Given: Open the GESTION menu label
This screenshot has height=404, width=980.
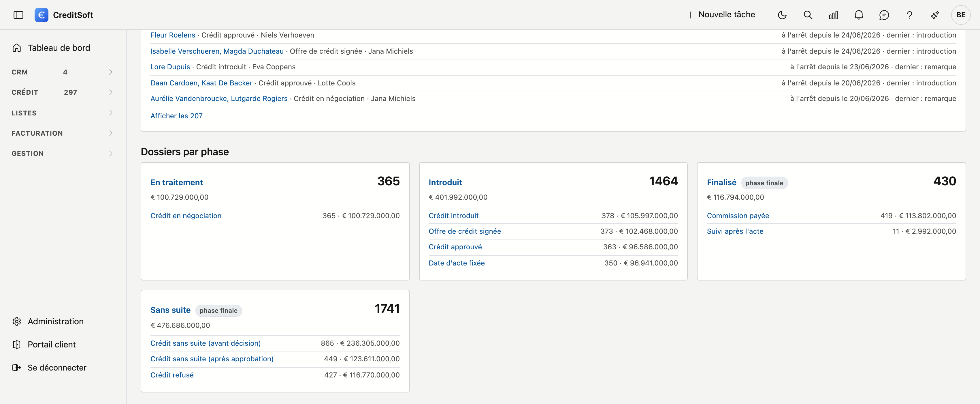Looking at the screenshot, I should click(27, 154).
